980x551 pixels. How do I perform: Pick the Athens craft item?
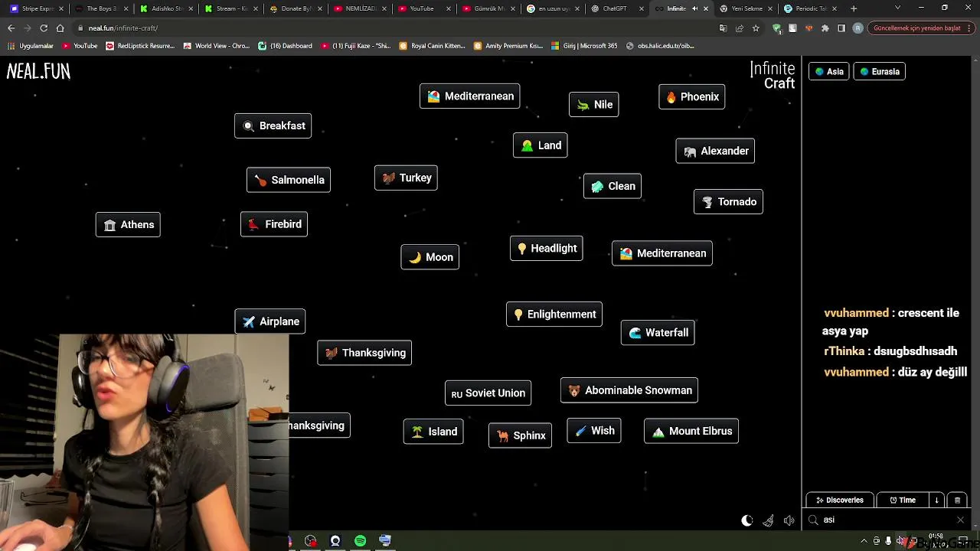(x=128, y=224)
